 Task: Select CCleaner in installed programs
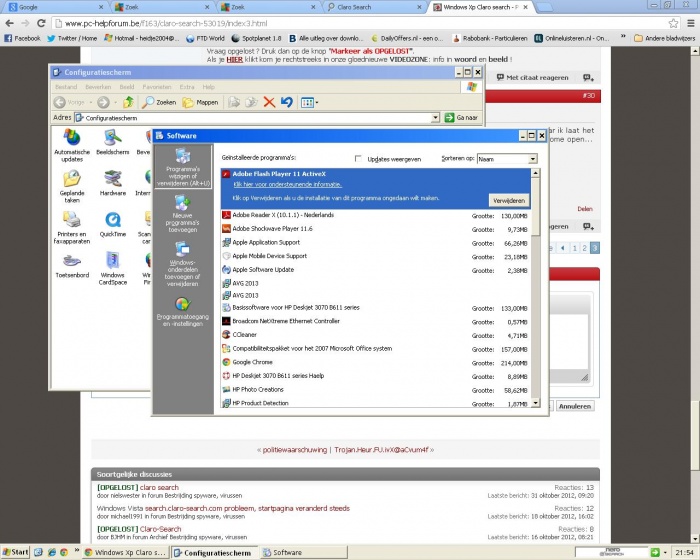(x=375, y=335)
